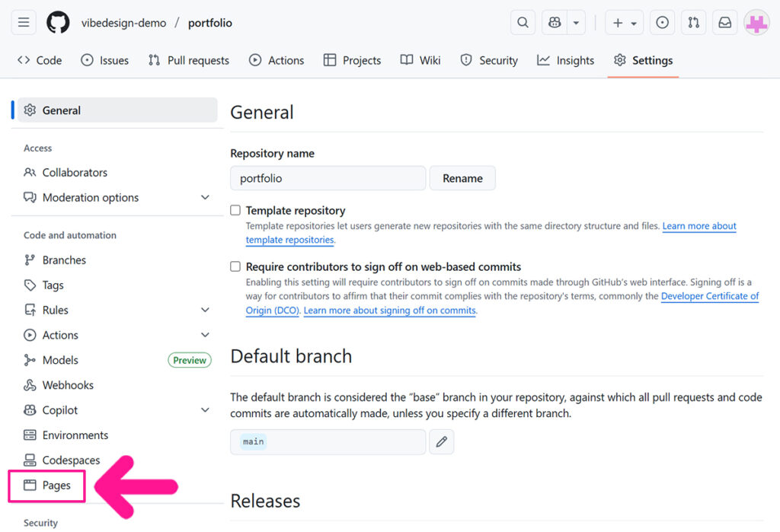This screenshot has width=780, height=532.
Task: Click the Repository name input field
Action: click(328, 178)
